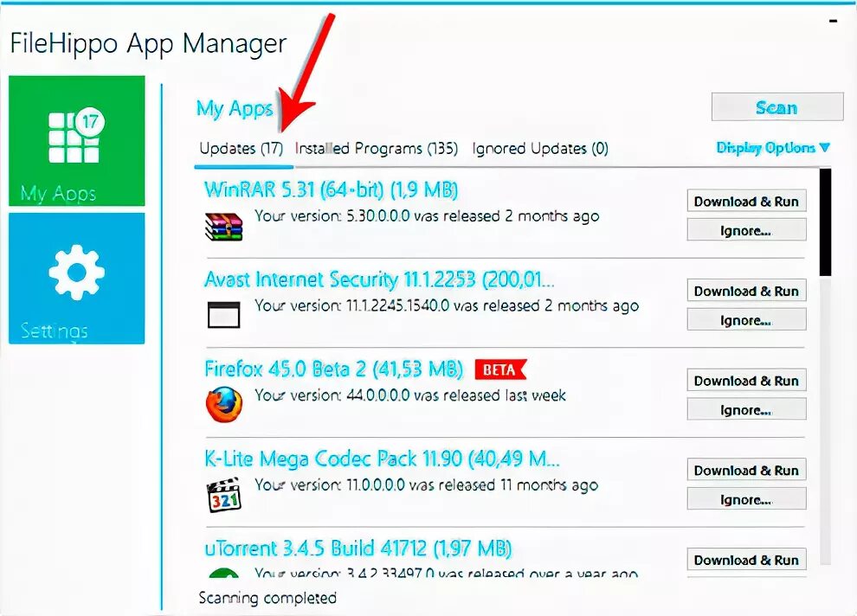
Task: Start a new Scan
Action: pos(777,107)
